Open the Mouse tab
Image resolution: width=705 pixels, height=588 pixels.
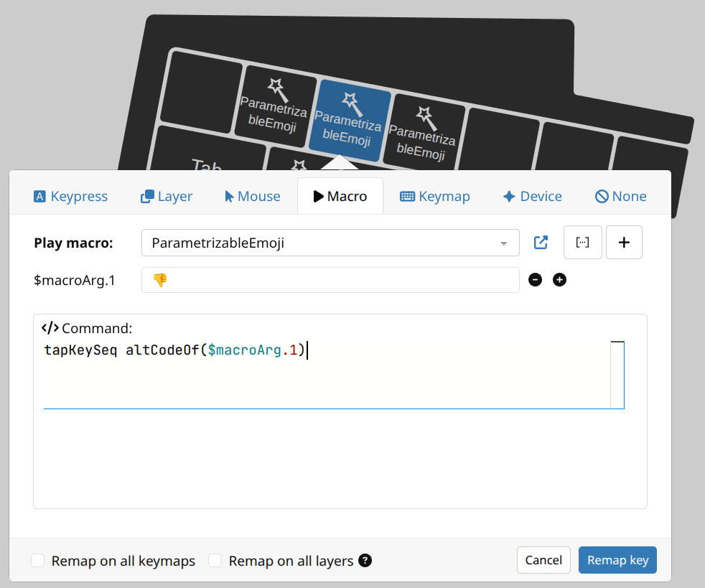(252, 196)
